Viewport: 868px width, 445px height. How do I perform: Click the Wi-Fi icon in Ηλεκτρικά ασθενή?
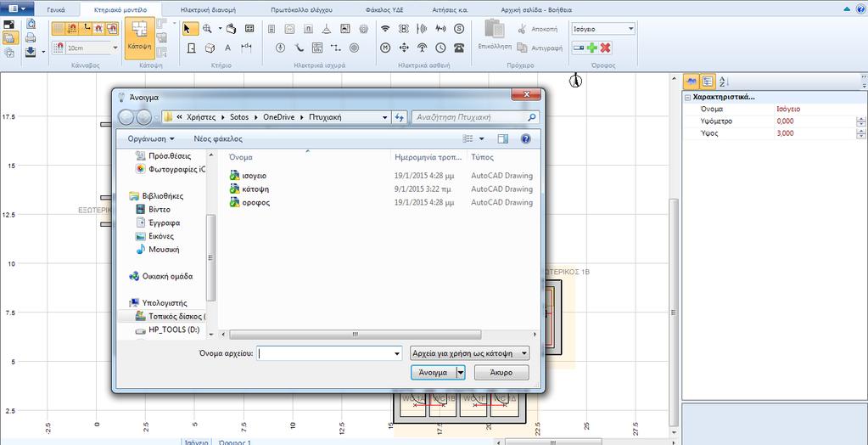385,29
